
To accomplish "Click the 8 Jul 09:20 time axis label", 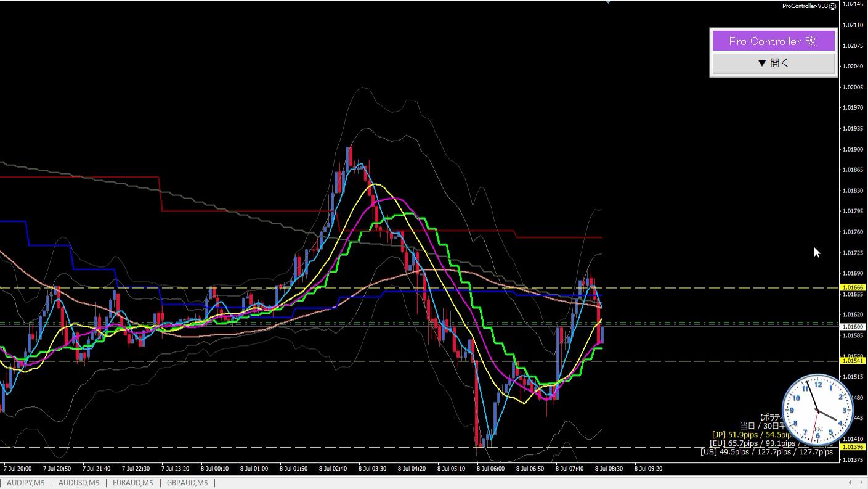I will [x=648, y=469].
